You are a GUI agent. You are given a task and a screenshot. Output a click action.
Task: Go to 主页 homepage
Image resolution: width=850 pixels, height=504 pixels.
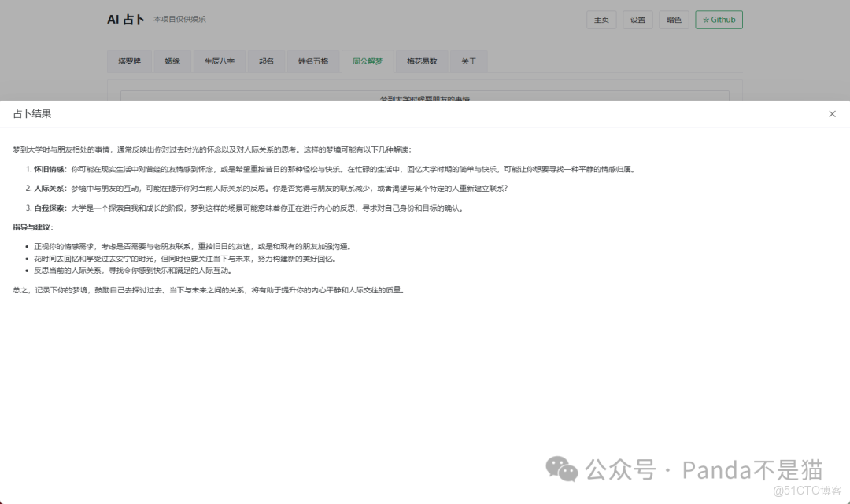tap(601, 20)
